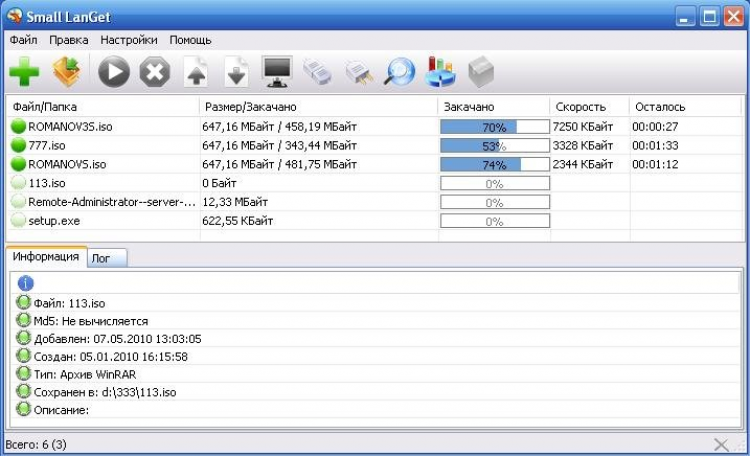Click size cell 12,33 МБайт
The height and width of the screenshot is (456, 750).
point(235,202)
